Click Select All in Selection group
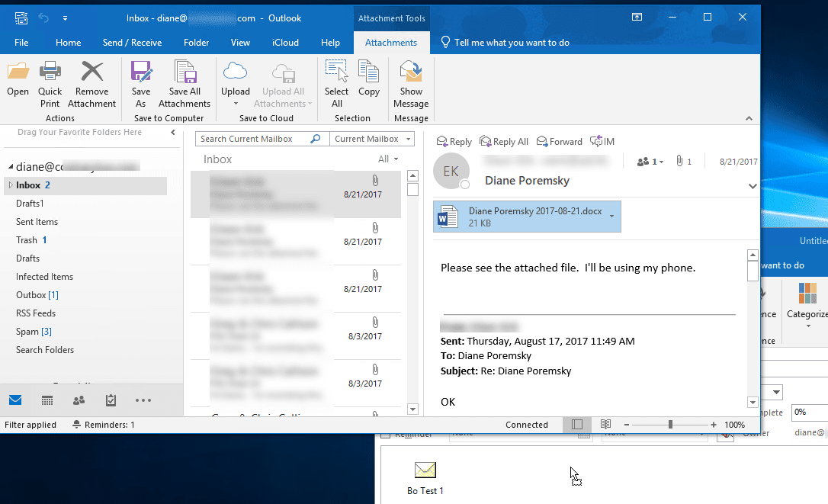The image size is (828, 504). pyautogui.click(x=336, y=85)
